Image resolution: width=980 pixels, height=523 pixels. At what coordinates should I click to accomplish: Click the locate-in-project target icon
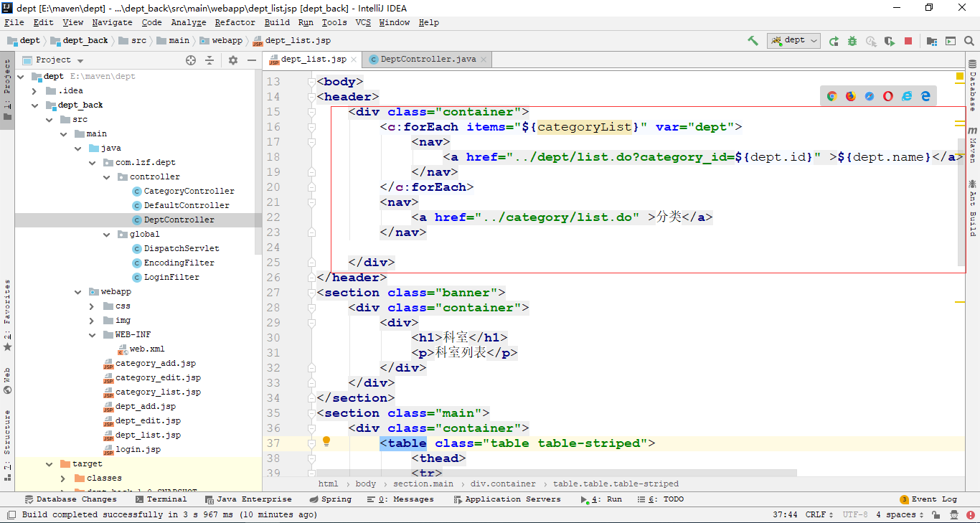point(191,60)
